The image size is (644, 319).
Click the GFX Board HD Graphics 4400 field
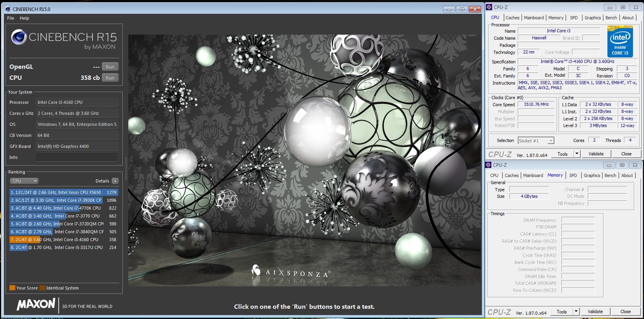[x=77, y=146]
